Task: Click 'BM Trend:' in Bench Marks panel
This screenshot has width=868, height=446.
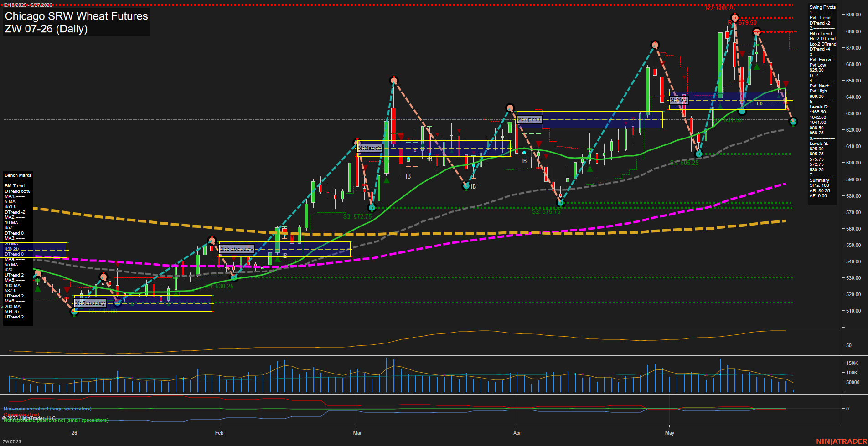Action: click(x=15, y=186)
